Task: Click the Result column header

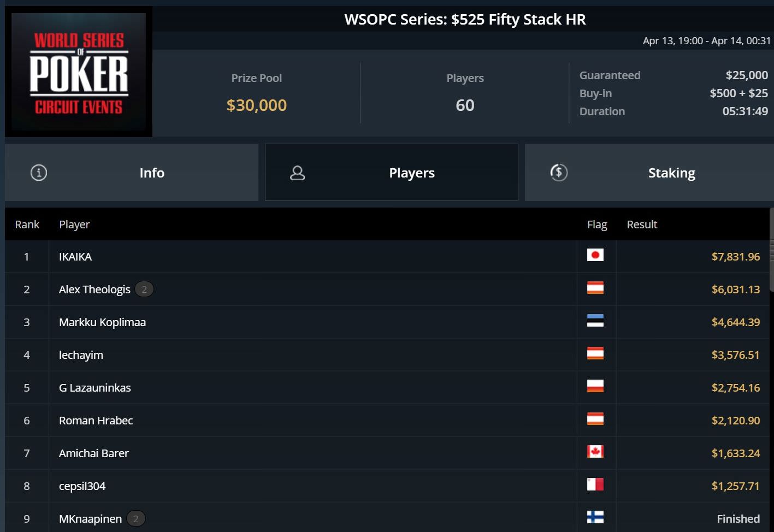Action: click(642, 224)
